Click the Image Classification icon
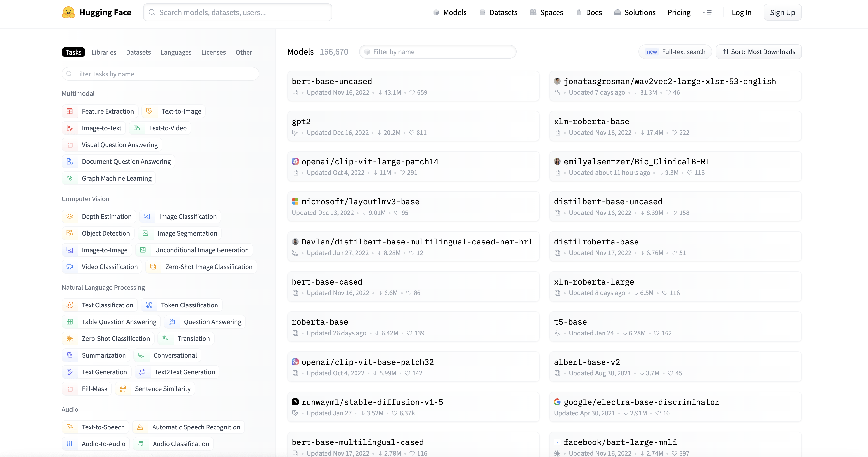Image resolution: width=868 pixels, height=457 pixels. coord(147,216)
